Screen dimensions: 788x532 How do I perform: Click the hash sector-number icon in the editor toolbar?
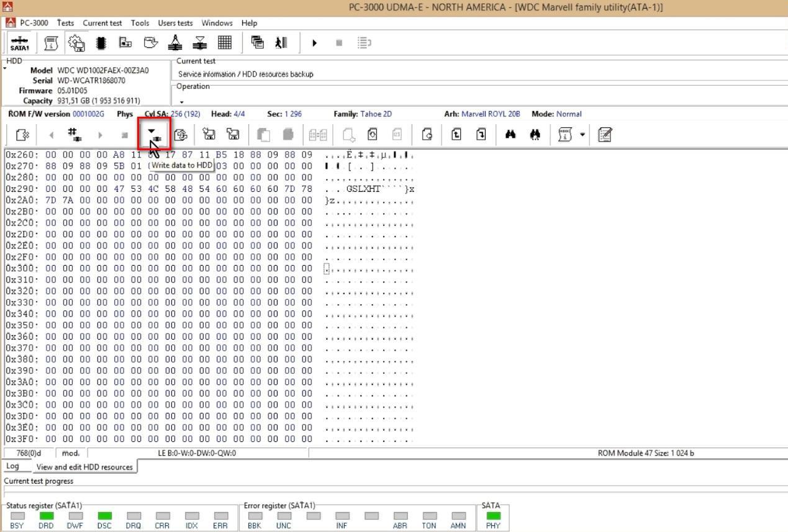pos(74,134)
